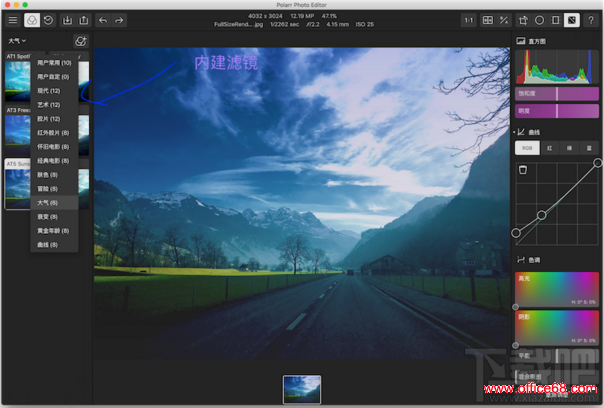Viewport: 604px width, 408px height.
Task: Click the curve middle control point
Action: (x=542, y=215)
